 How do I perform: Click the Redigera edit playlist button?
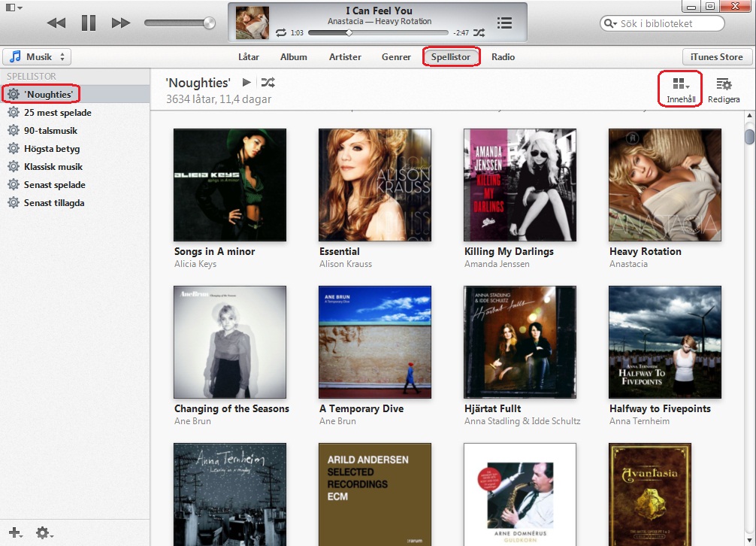click(x=724, y=90)
